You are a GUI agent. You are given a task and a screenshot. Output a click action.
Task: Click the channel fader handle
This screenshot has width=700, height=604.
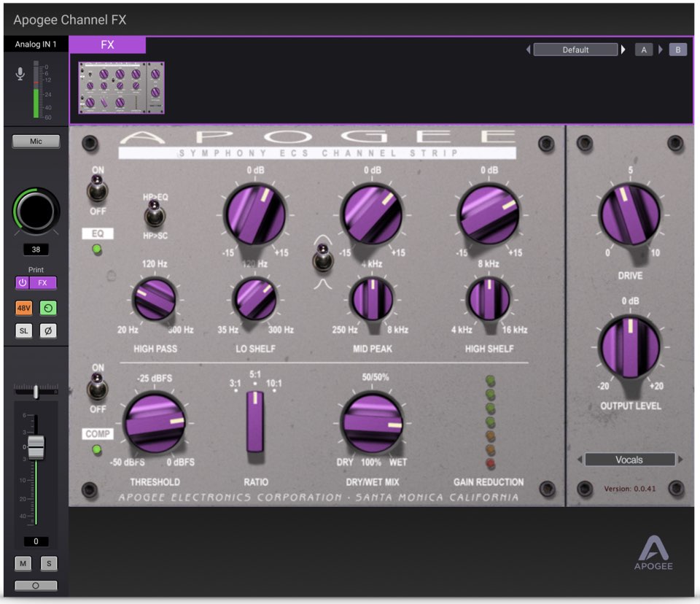36,446
